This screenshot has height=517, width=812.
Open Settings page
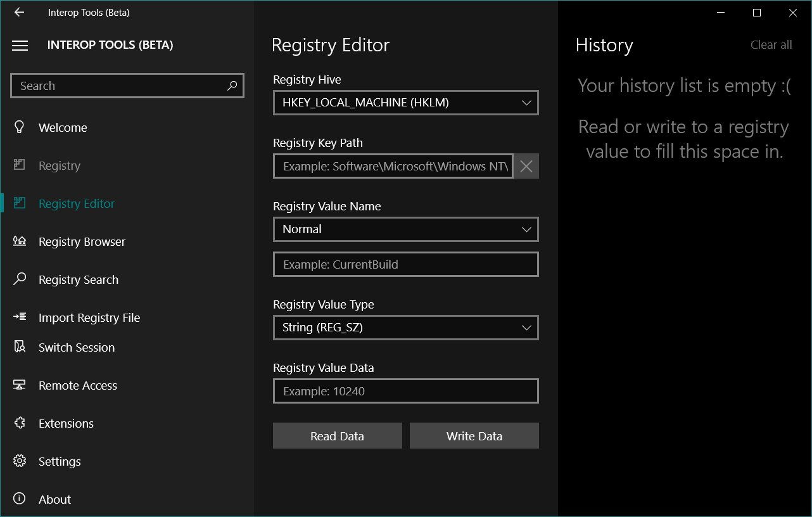[127, 461]
